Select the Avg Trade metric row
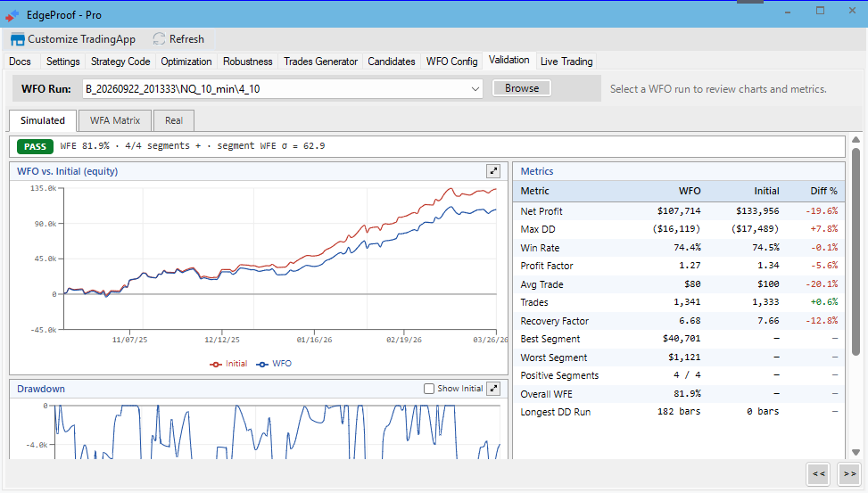Viewport: 868px width, 493px height. (x=679, y=283)
